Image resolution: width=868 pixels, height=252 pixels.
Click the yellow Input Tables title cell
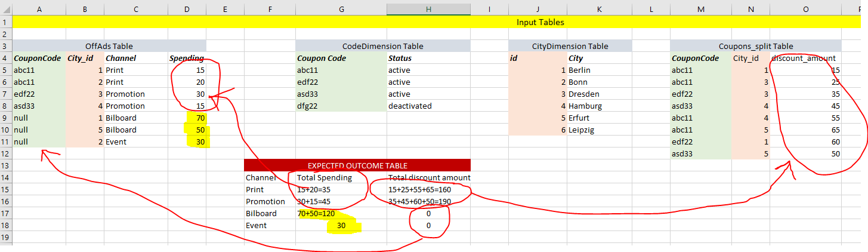540,22
